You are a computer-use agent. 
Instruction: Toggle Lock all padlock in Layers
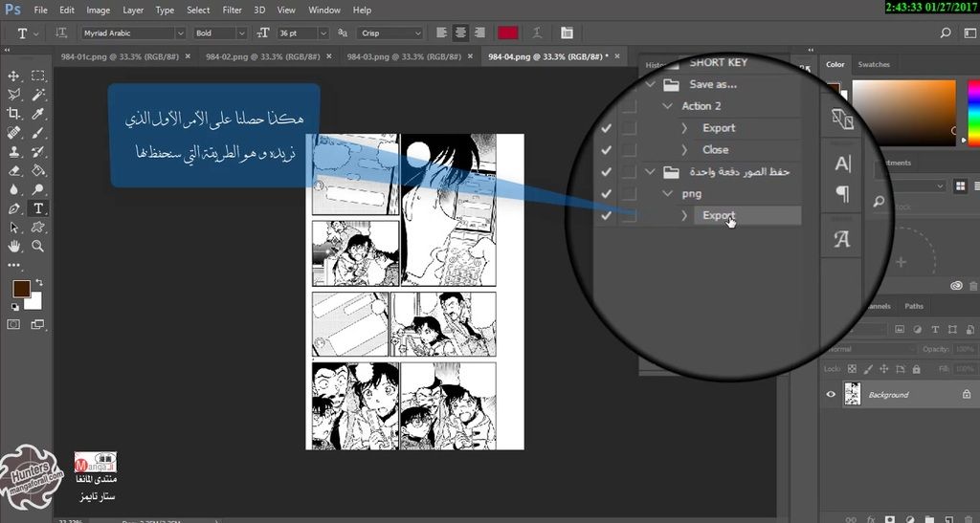tap(916, 369)
